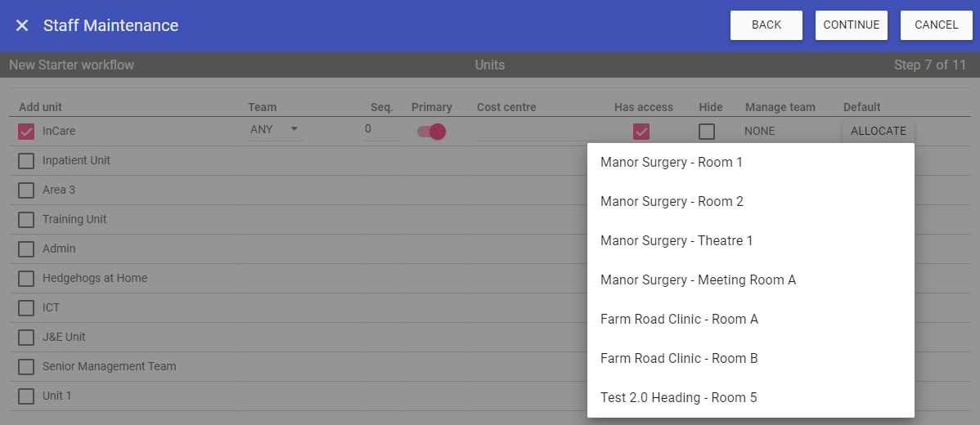Viewport: 980px width, 425px height.
Task: Uncheck Has access for InCare
Action: 641,132
